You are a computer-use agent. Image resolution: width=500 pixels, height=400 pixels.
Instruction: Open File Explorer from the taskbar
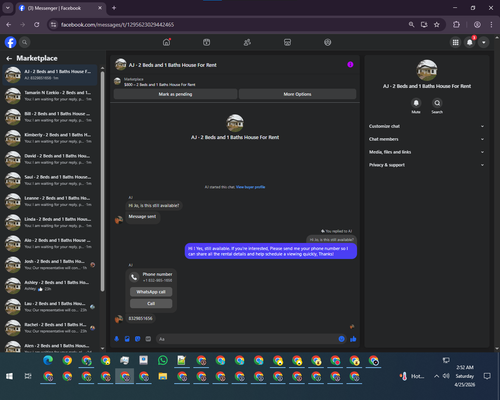163,376
